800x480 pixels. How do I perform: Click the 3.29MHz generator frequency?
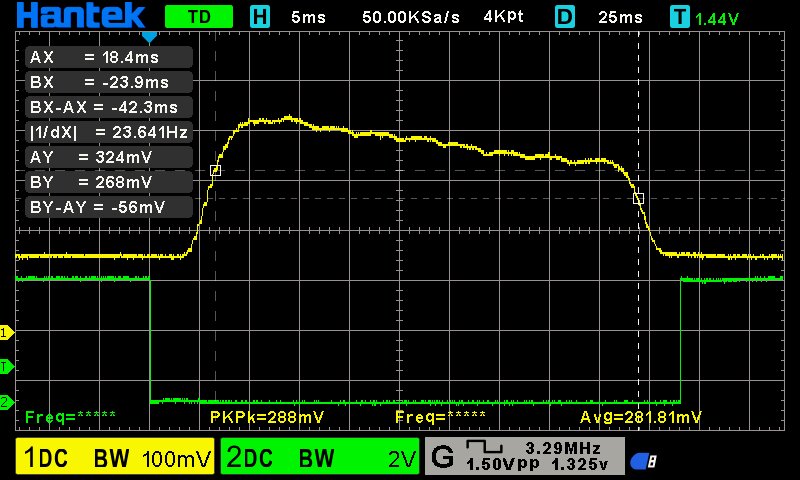tap(563, 448)
